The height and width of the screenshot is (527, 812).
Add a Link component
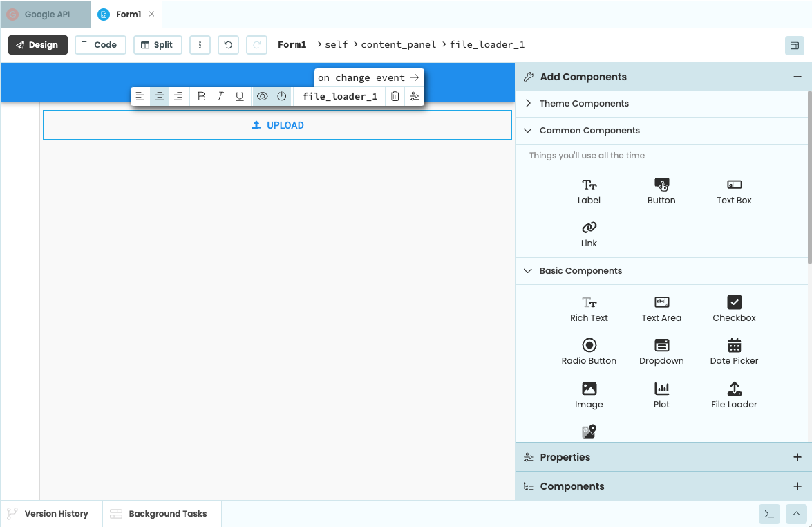click(589, 233)
